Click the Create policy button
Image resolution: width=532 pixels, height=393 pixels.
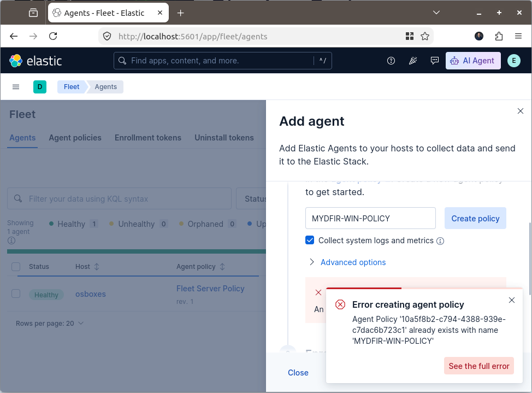(475, 219)
